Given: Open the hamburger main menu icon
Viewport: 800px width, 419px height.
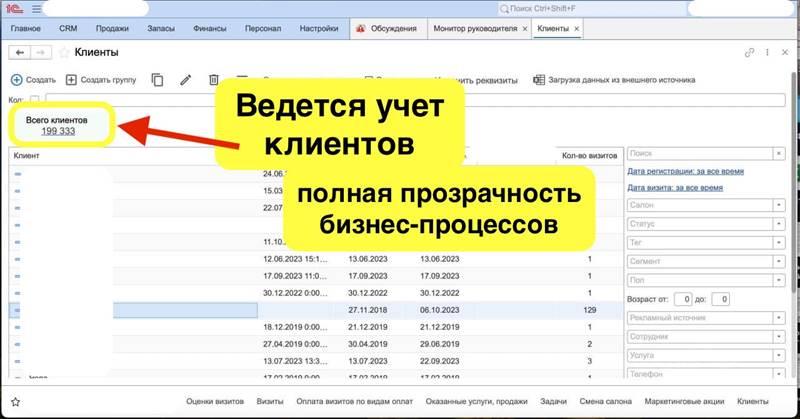Looking at the screenshot, I should tap(37, 9).
